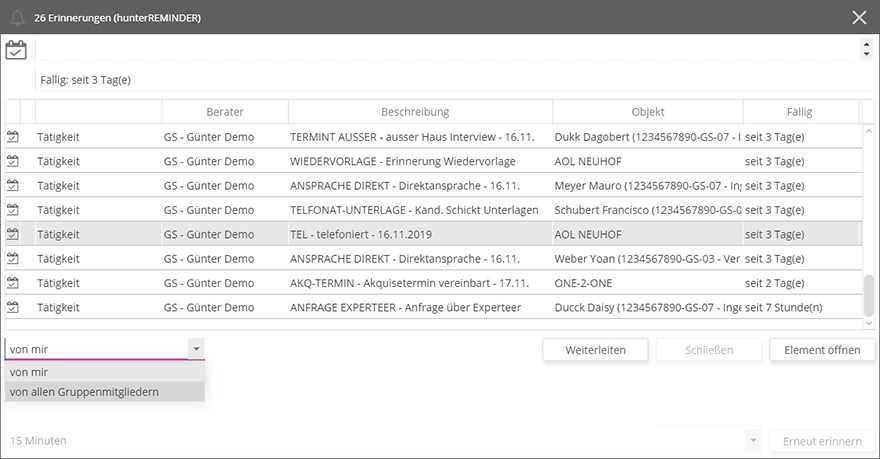Click the list scrollbar up arrow

pyautogui.click(x=869, y=131)
